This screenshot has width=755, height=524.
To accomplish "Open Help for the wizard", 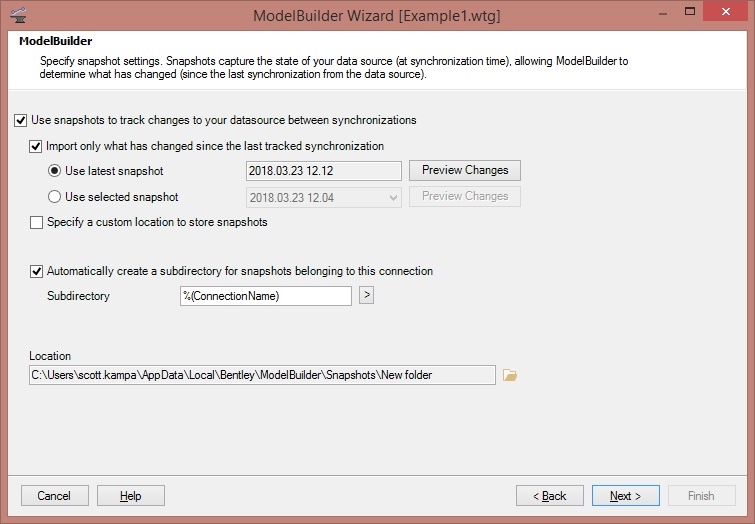I will coord(131,496).
